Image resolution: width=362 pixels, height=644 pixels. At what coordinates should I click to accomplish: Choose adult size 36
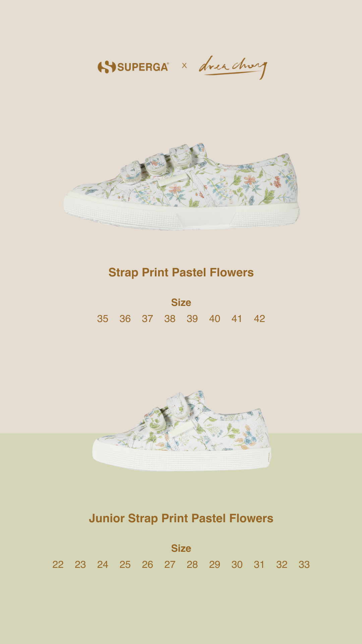pos(125,319)
